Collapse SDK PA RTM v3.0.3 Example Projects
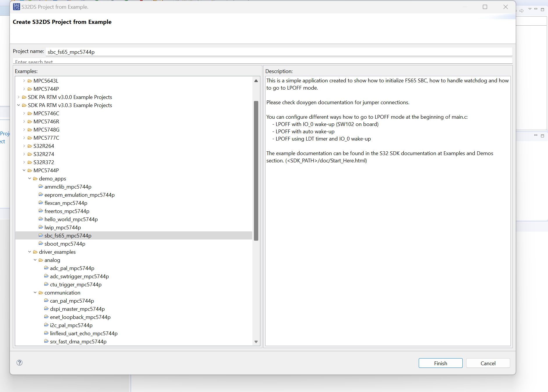The width and height of the screenshot is (548, 392). pos(19,105)
